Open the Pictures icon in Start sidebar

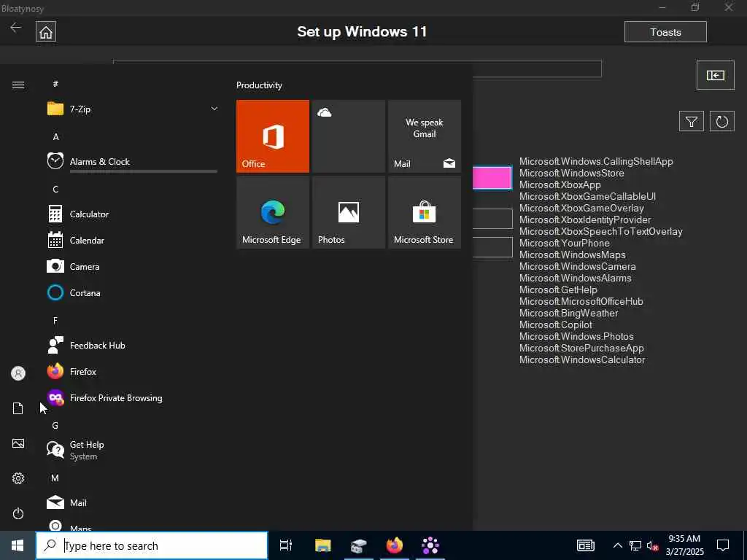18,443
